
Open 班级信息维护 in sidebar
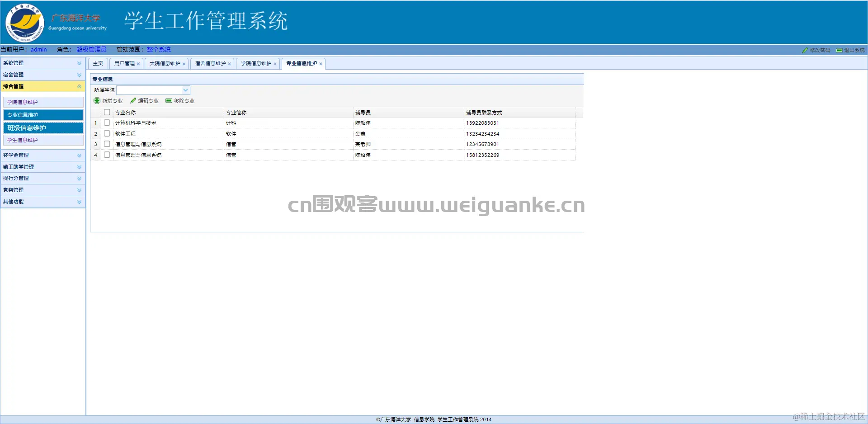(x=43, y=128)
